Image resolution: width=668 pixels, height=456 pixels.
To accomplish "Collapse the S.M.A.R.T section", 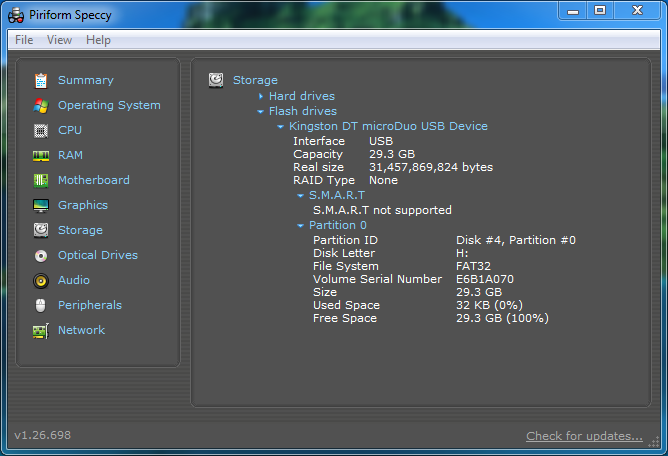I will coord(300,196).
